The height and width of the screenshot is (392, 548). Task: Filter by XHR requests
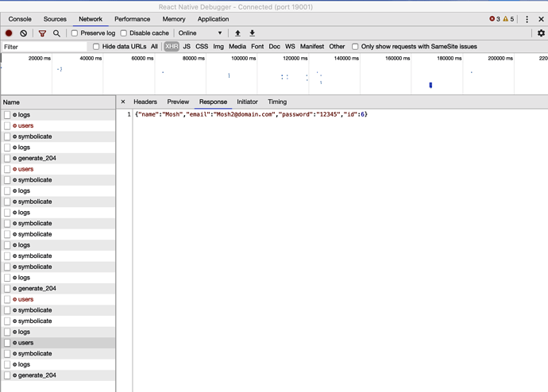click(172, 47)
